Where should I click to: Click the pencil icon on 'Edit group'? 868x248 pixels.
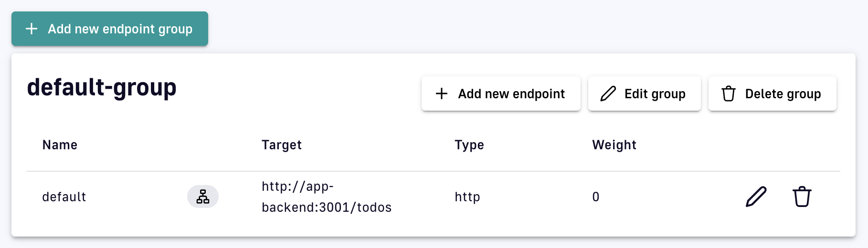[x=608, y=93]
